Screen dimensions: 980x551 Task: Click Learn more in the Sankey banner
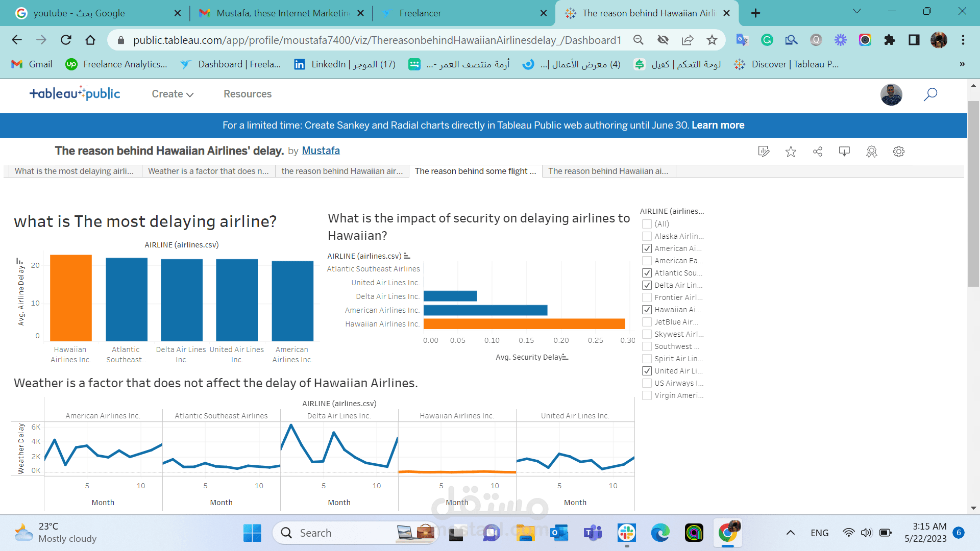coord(717,125)
